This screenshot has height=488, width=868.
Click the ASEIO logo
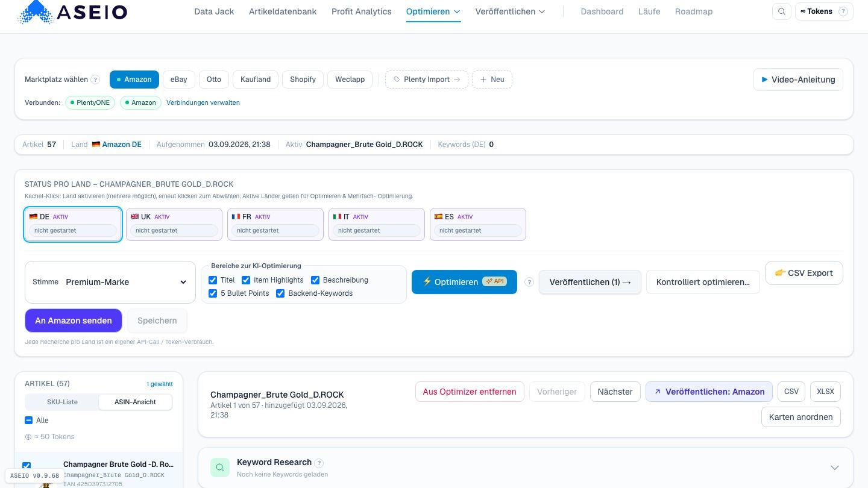coord(73,11)
